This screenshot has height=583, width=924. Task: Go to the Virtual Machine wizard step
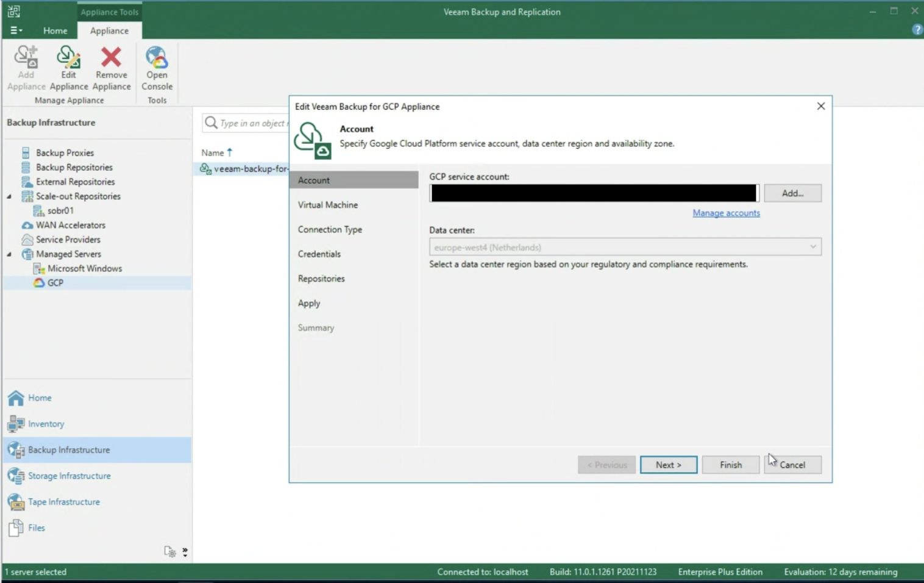(x=328, y=205)
